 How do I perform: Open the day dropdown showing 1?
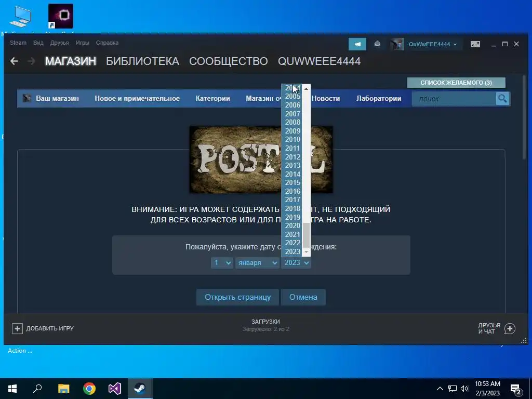222,262
